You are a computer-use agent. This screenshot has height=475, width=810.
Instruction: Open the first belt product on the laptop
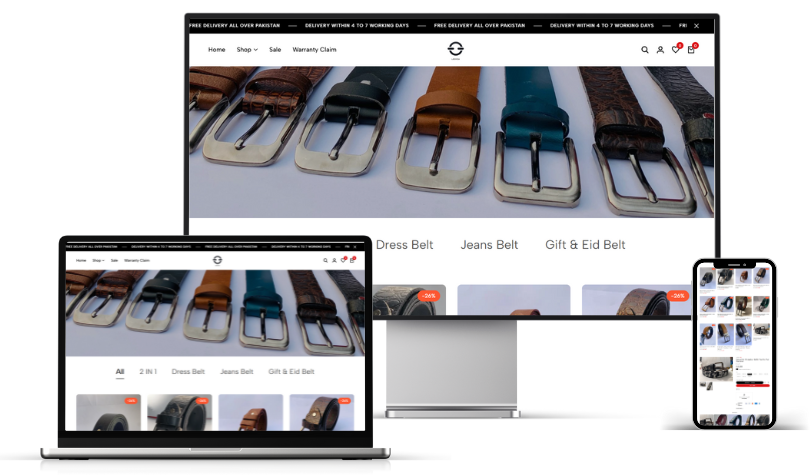(x=108, y=413)
